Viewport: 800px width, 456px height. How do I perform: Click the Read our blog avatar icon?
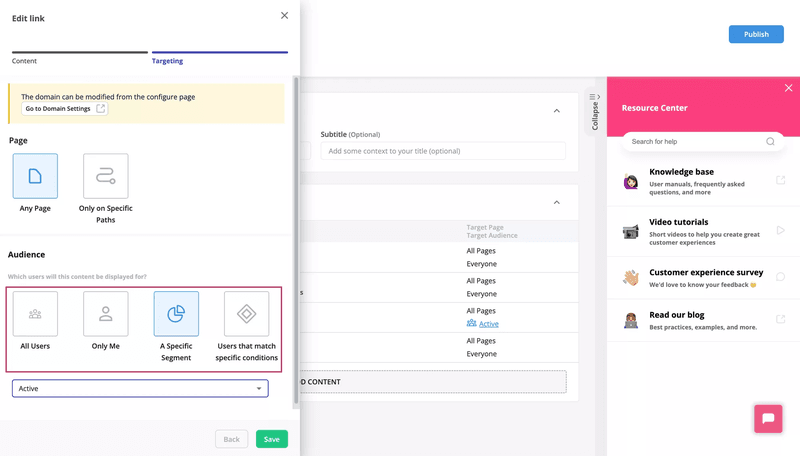point(631,320)
